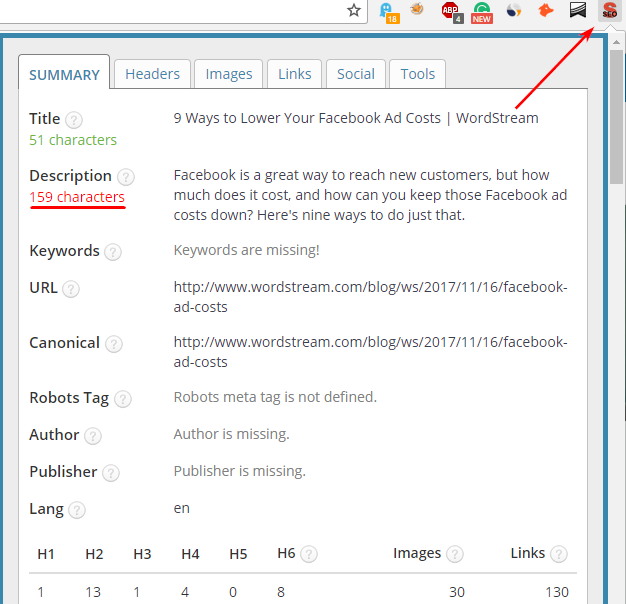Click help icon next to Canonical
The image size is (626, 604).
tap(114, 344)
